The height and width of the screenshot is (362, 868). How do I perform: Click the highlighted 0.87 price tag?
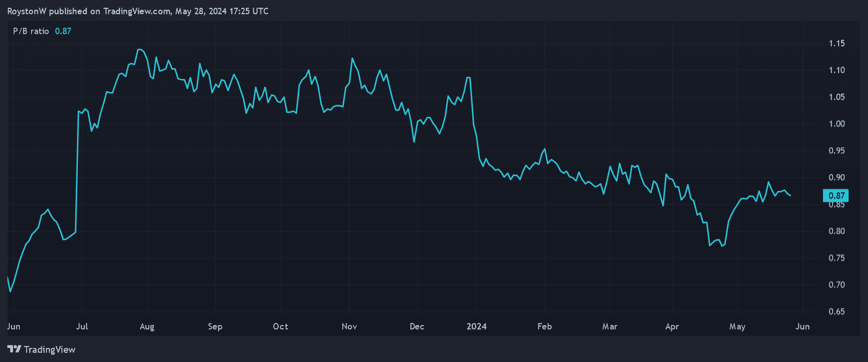(836, 196)
